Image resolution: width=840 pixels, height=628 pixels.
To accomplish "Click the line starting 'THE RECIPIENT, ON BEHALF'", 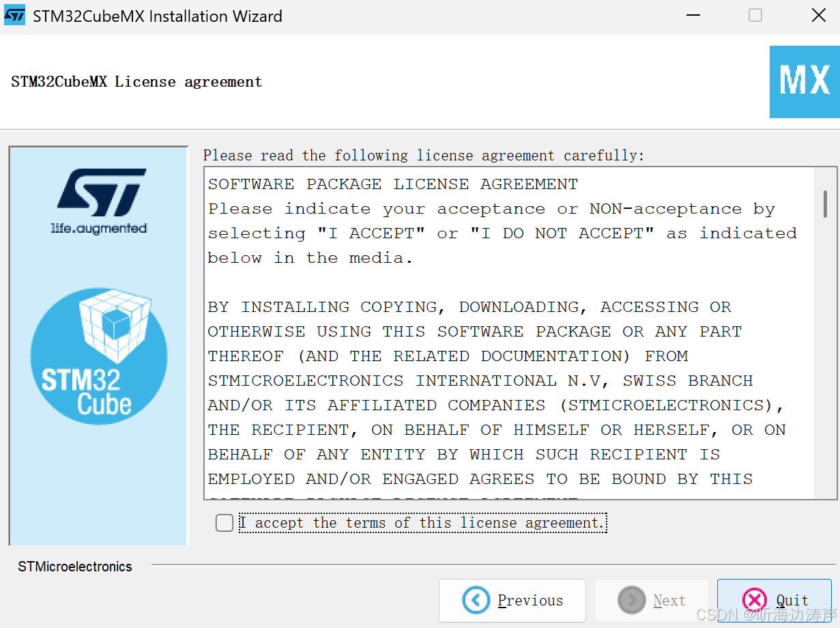I will point(497,430).
